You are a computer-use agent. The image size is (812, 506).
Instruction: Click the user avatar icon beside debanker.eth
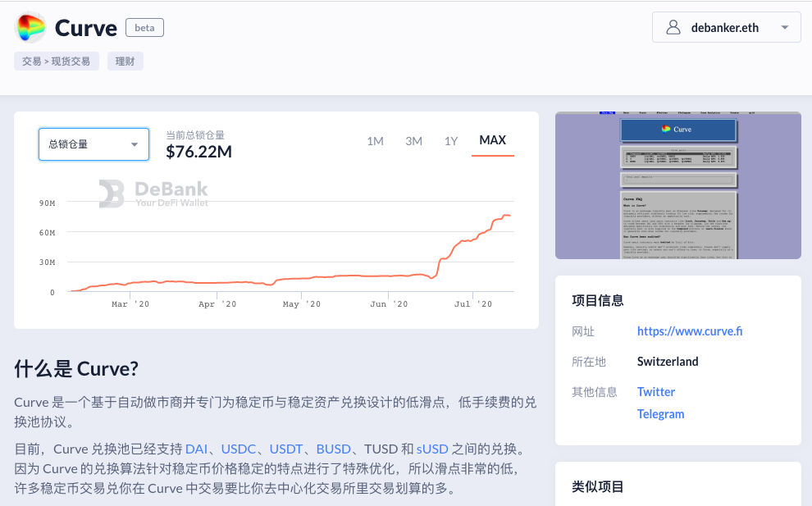click(x=673, y=27)
